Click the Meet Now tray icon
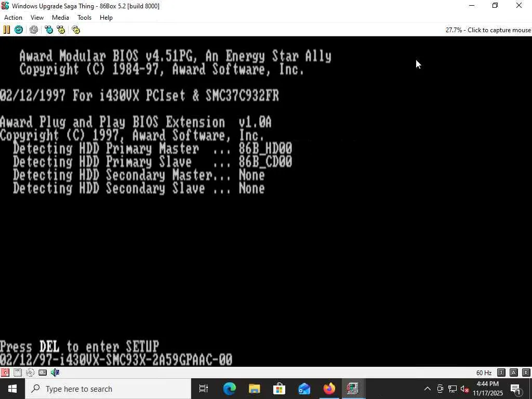This screenshot has width=532, height=399. click(x=440, y=389)
